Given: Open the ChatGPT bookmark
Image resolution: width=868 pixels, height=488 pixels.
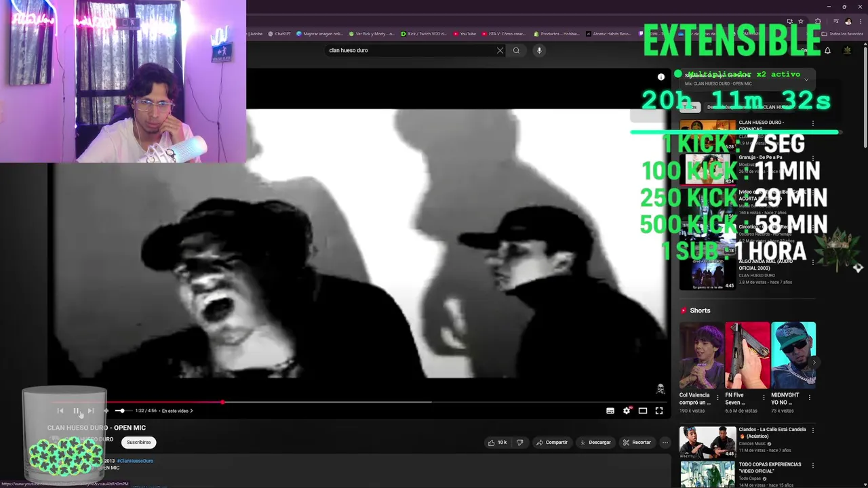Looking at the screenshot, I should pyautogui.click(x=279, y=33).
